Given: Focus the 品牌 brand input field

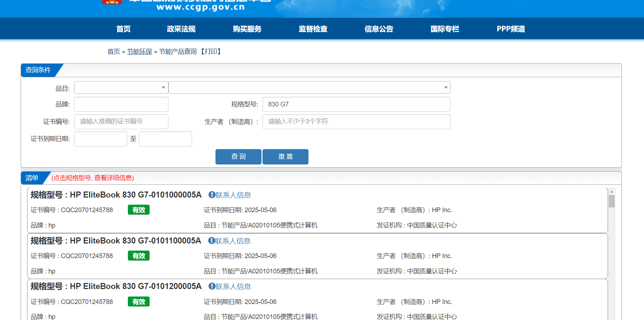Looking at the screenshot, I should click(x=121, y=104).
